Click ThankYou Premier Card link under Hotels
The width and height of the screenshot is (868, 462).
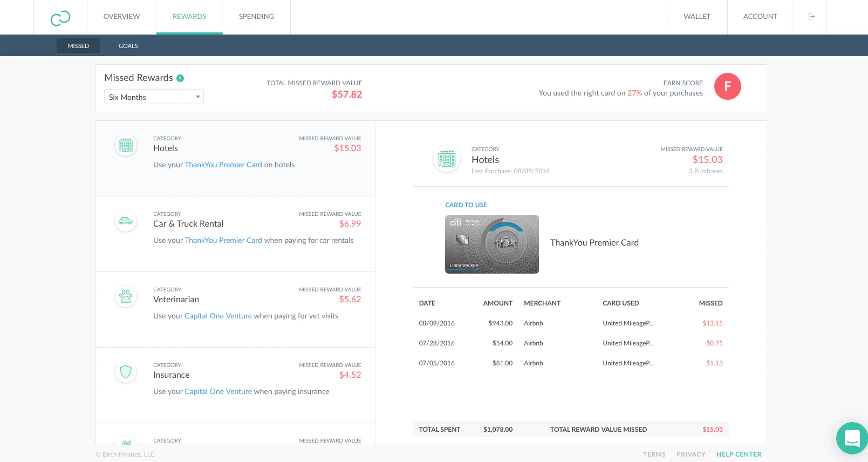[223, 165]
